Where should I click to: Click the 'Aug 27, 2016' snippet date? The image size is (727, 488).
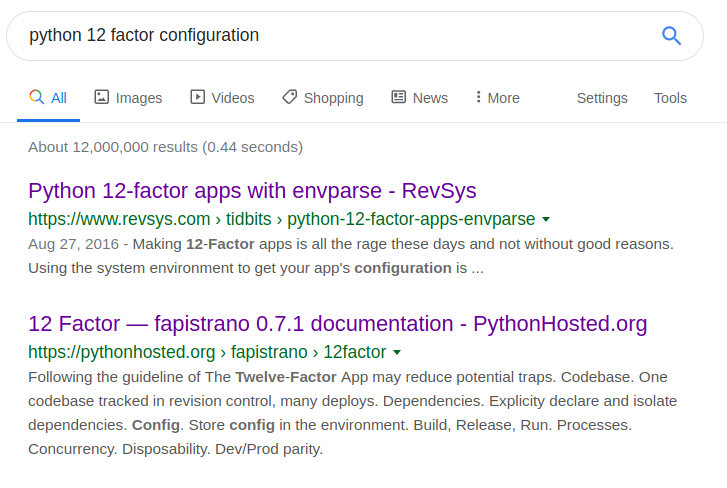pyautogui.click(x=73, y=244)
